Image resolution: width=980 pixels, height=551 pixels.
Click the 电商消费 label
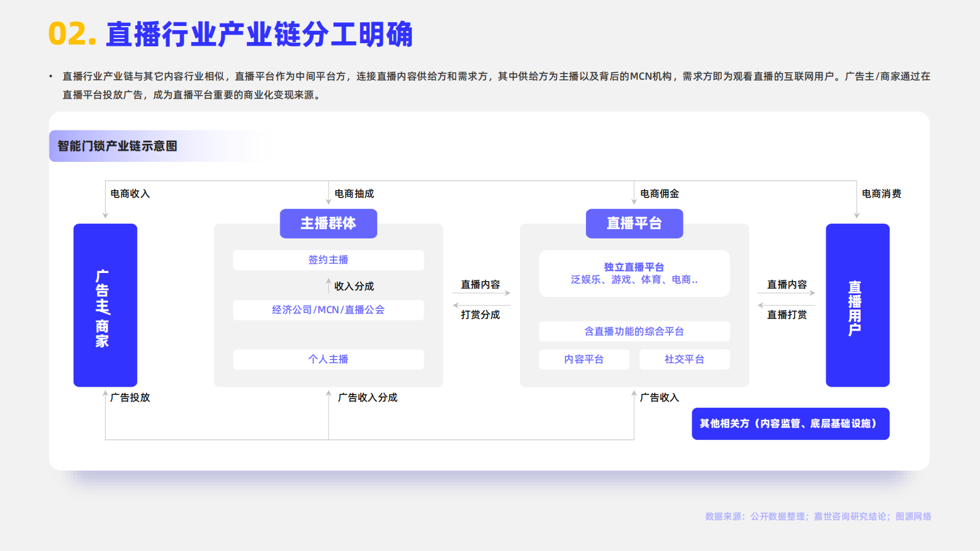[881, 194]
